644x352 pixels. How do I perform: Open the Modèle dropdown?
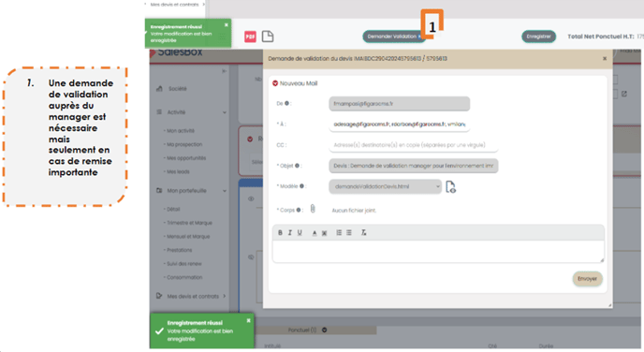(x=386, y=186)
